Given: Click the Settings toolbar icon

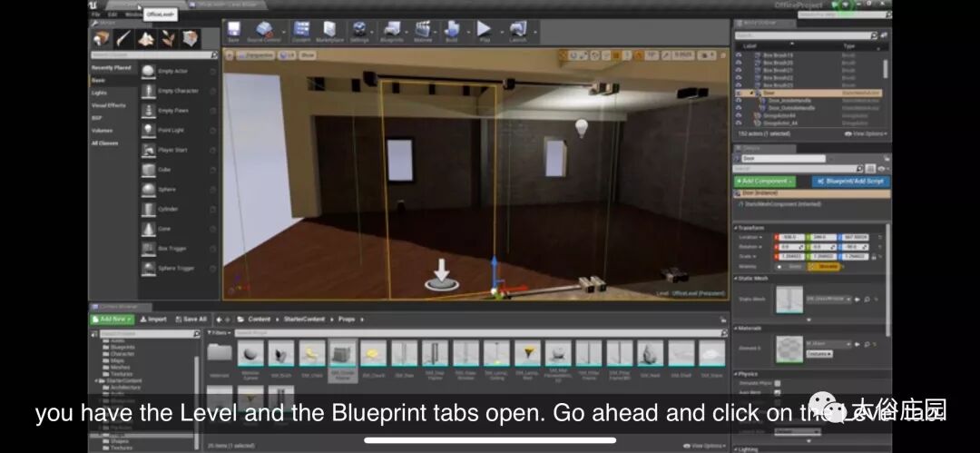Looking at the screenshot, I should click(359, 31).
